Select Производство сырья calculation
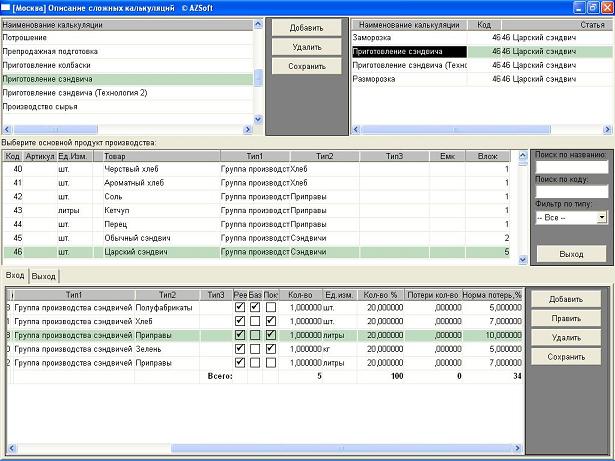Viewport: 615px width, 461px height. coord(127,107)
